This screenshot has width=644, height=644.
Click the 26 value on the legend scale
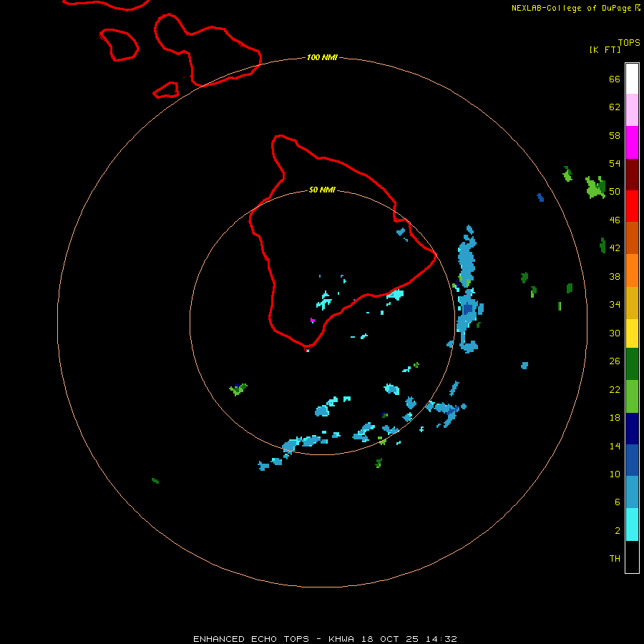click(x=615, y=361)
